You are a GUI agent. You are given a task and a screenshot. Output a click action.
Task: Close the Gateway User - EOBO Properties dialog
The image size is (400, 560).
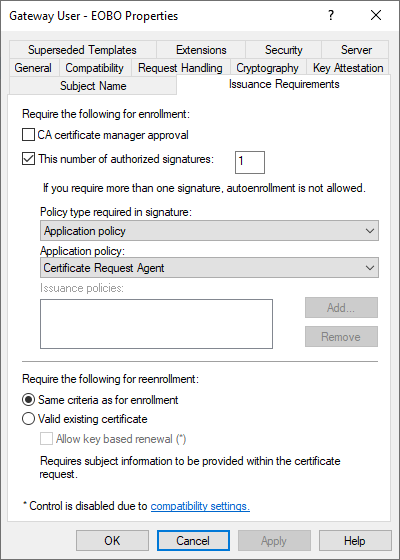376,15
